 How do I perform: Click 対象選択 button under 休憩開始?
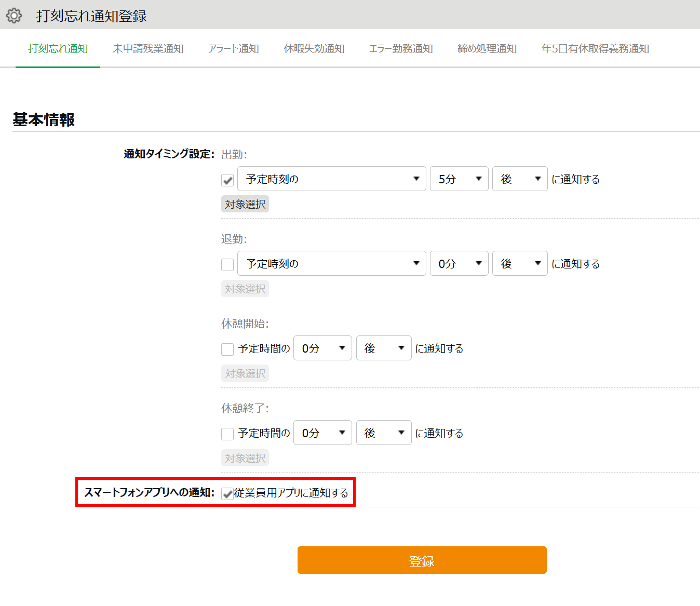coord(245,373)
